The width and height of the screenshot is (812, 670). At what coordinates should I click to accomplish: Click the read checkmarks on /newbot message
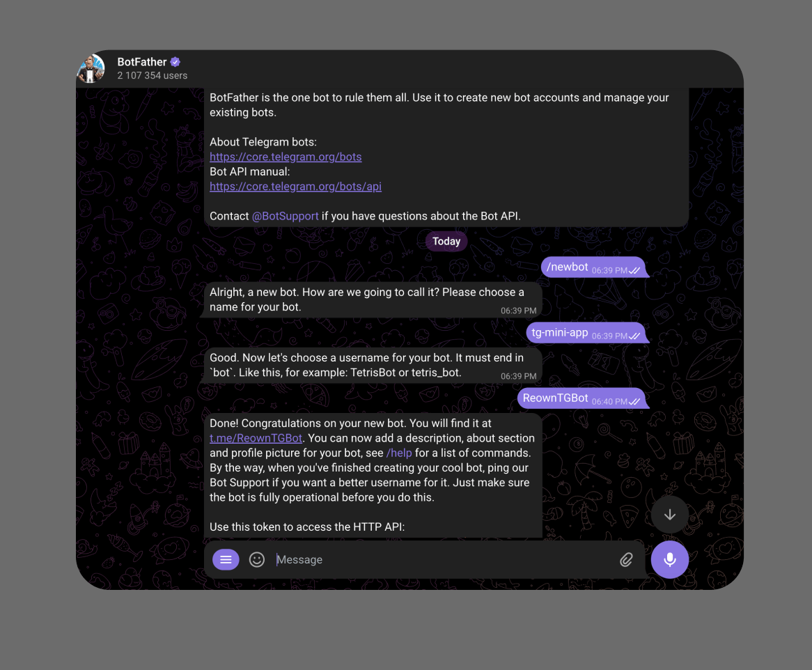634,270
